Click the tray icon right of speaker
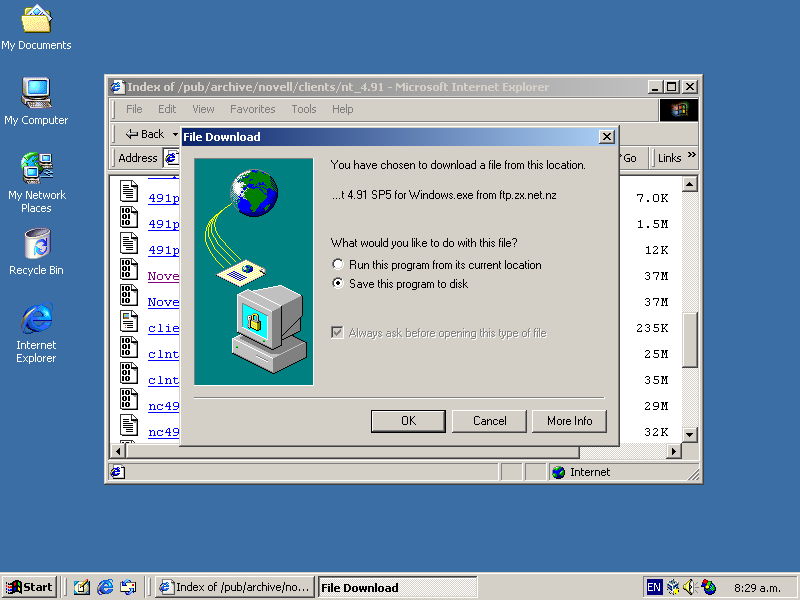 coord(708,587)
